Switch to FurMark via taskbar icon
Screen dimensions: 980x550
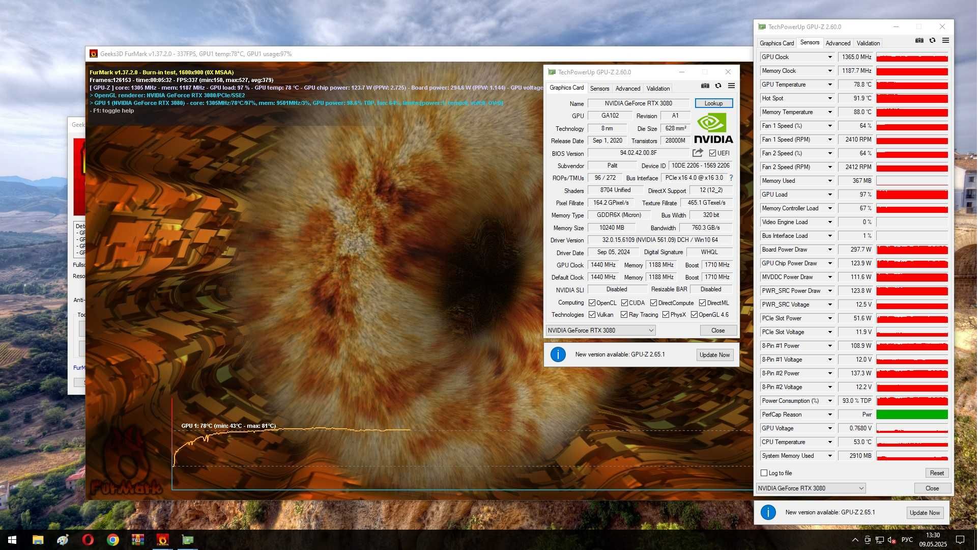pyautogui.click(x=163, y=541)
